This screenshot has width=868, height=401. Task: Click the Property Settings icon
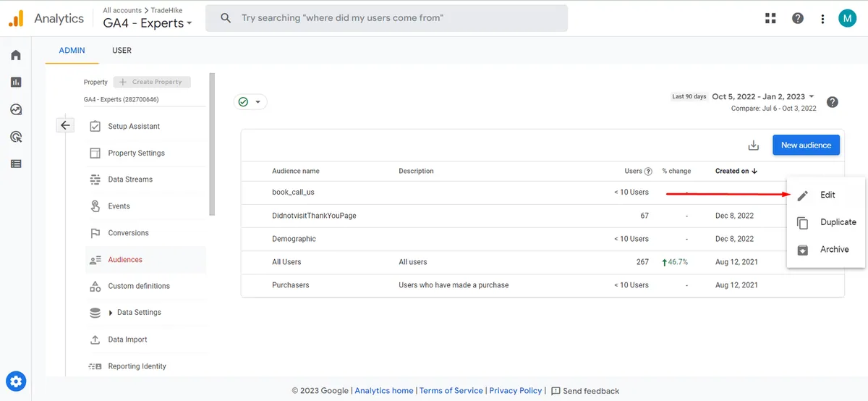coord(95,153)
